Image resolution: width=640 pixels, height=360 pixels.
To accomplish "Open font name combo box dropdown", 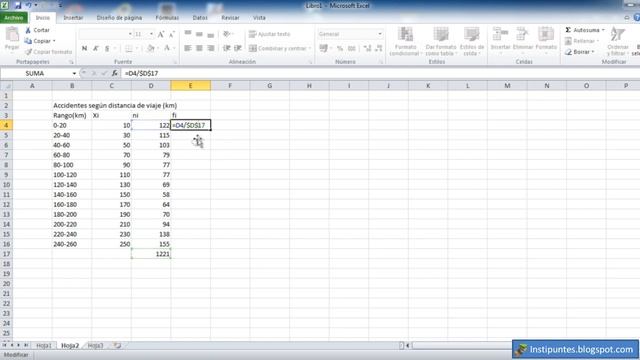I will point(130,34).
